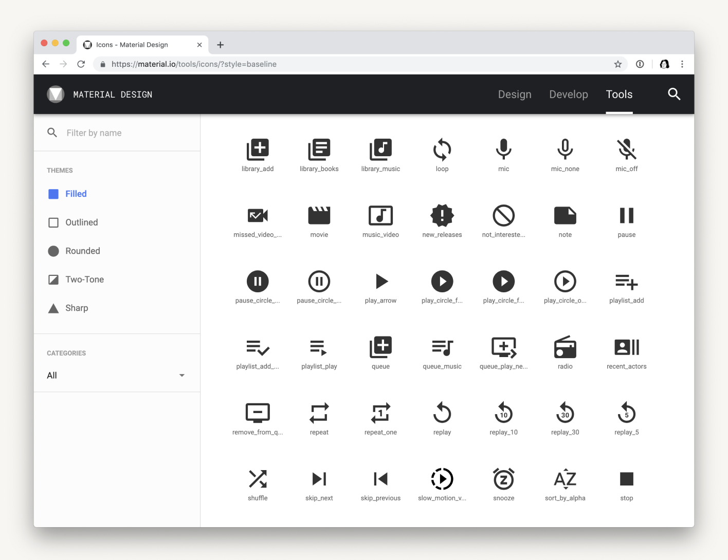This screenshot has height=560, width=728.
Task: Switch to the Develop tab
Action: pos(569,94)
